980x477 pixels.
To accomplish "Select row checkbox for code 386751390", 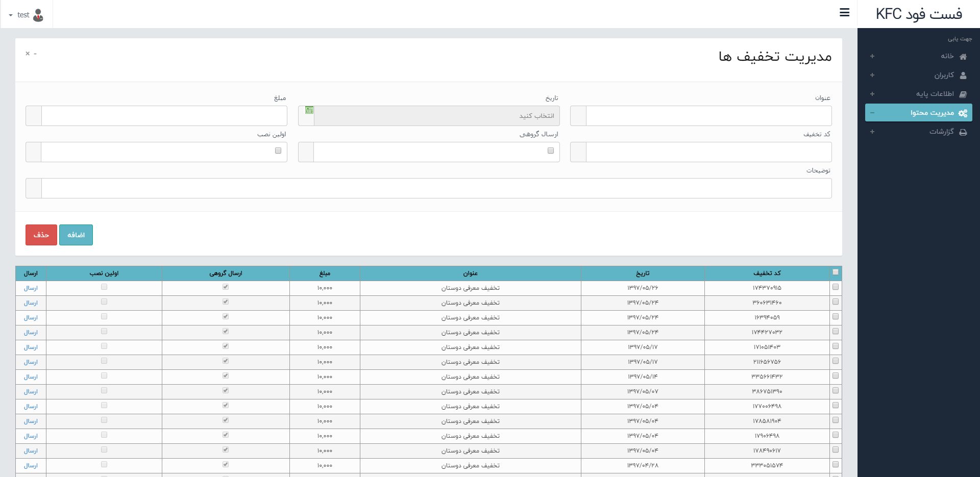I will coord(836,390).
